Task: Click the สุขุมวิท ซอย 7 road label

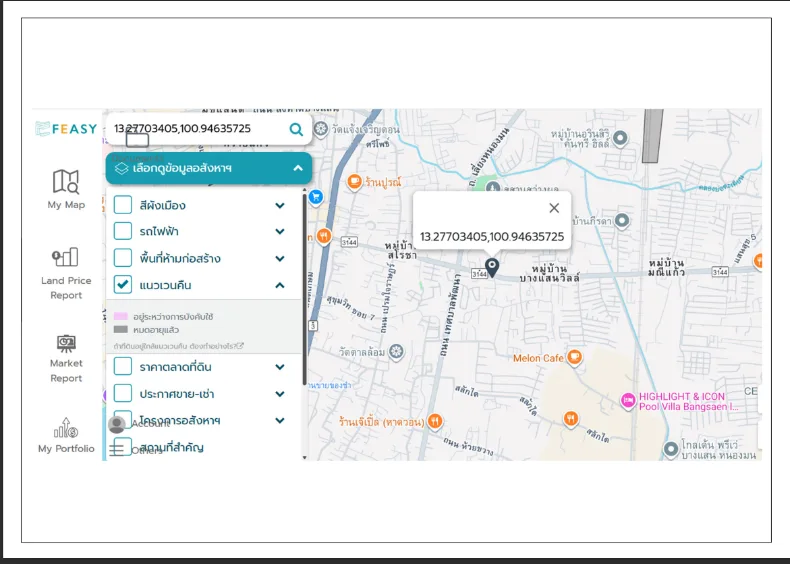Action: coord(351,308)
